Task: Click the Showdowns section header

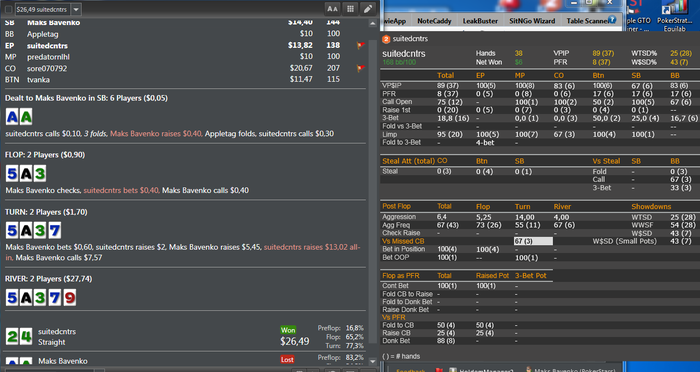Action: click(x=651, y=206)
